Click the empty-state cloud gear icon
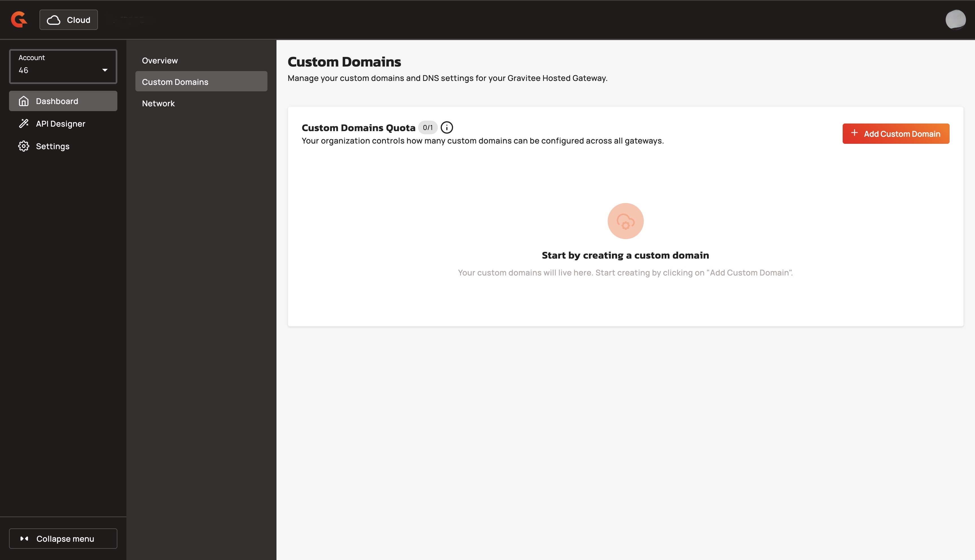Viewport: 975px width, 560px height. (625, 221)
